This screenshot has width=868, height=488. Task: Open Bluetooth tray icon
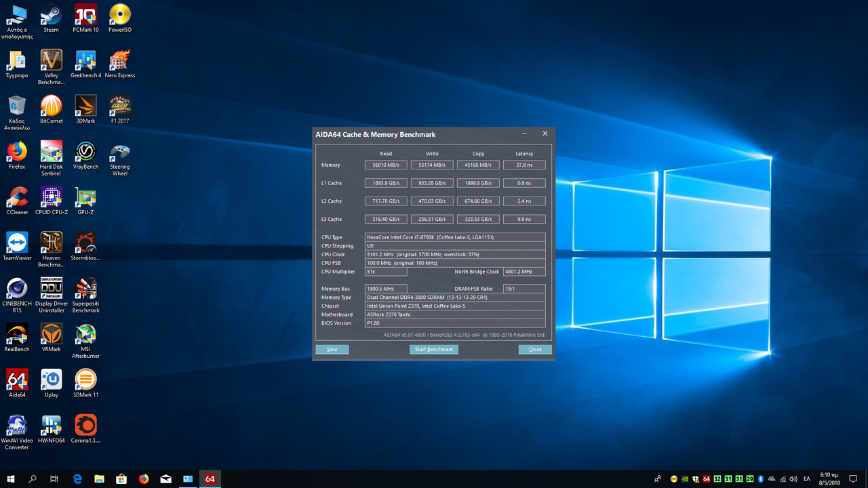pos(760,479)
